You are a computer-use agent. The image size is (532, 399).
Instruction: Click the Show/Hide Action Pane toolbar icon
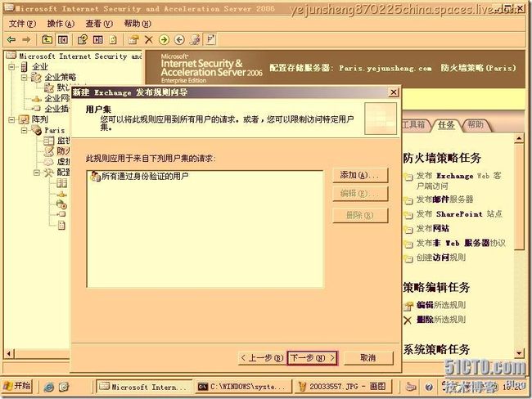[98, 40]
